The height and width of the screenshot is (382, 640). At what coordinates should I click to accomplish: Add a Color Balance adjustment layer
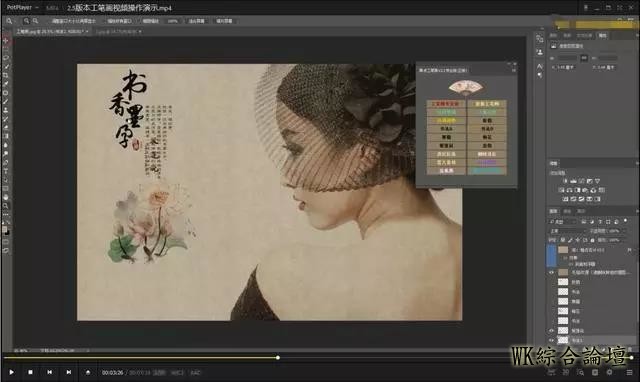pyautogui.click(x=569, y=190)
